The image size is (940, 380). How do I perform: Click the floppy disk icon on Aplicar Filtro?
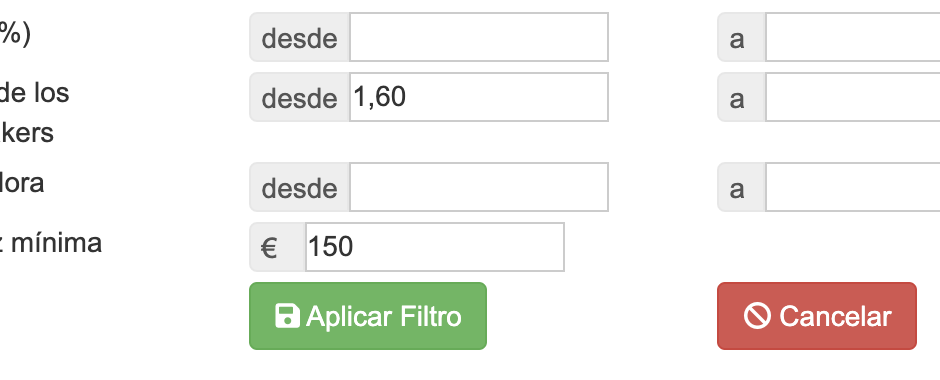[x=287, y=316]
